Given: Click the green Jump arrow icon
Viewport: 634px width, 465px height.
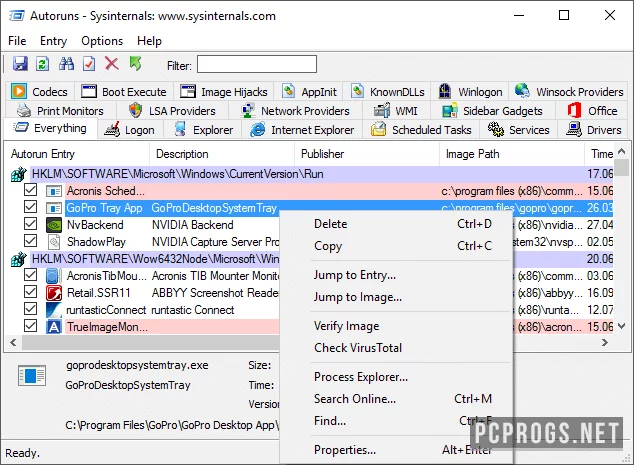Looking at the screenshot, I should (x=135, y=63).
